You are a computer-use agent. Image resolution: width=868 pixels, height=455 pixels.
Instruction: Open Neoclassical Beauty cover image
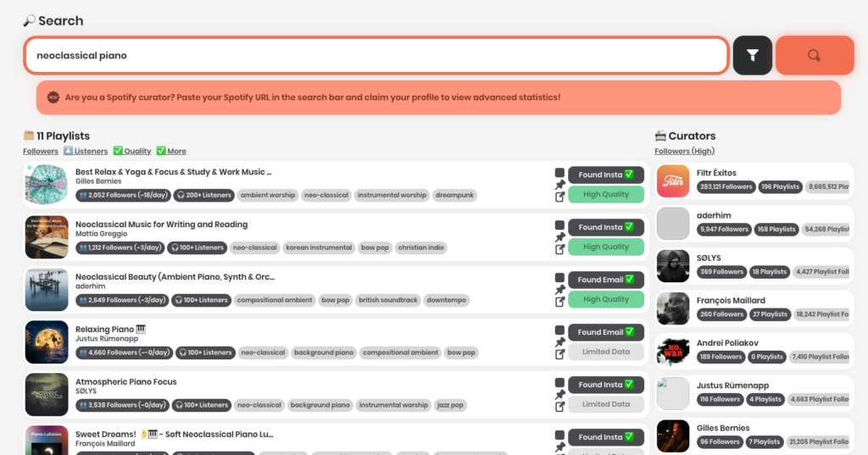47,290
